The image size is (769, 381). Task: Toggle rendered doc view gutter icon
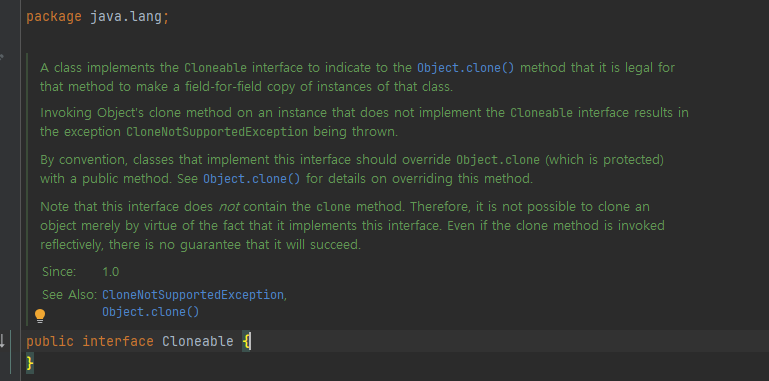[x=1, y=57]
